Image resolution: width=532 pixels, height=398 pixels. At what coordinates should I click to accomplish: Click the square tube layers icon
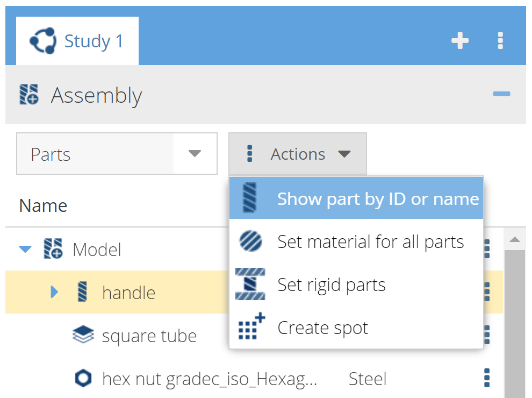[83, 336]
